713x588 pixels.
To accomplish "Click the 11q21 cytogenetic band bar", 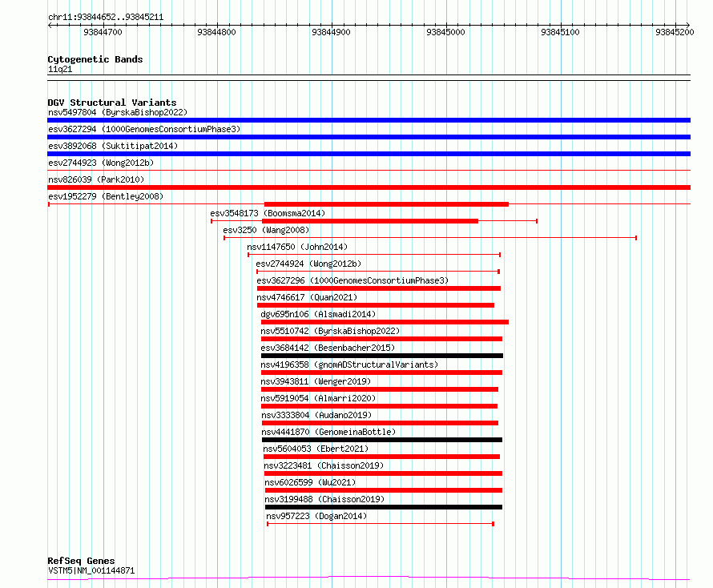I will click(x=369, y=78).
